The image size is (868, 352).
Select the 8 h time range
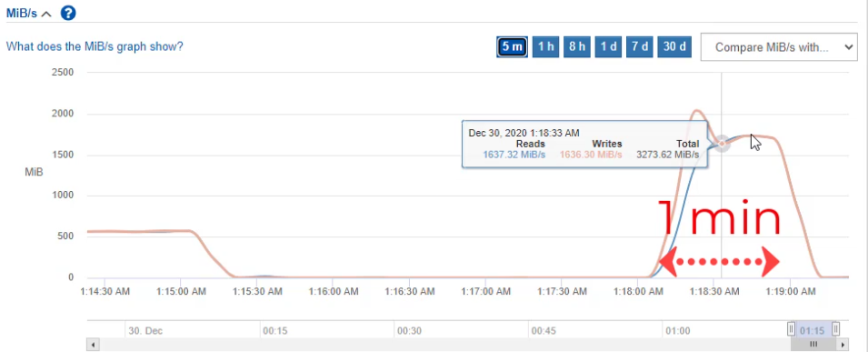[x=577, y=47]
